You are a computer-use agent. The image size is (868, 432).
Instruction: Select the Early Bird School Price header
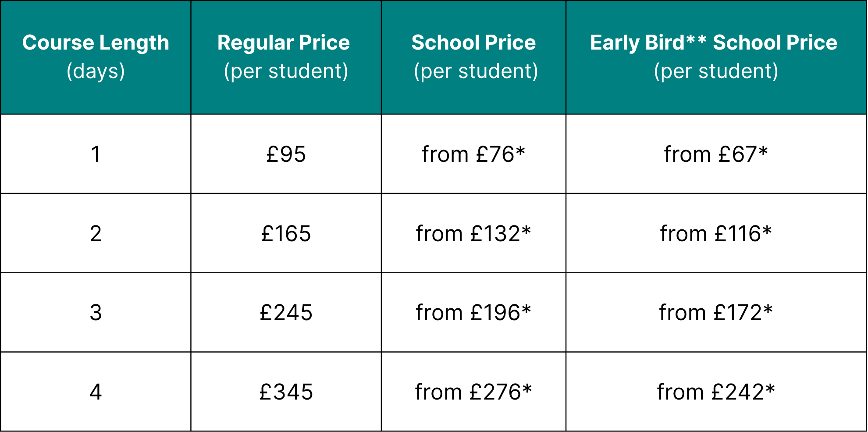[x=715, y=57]
